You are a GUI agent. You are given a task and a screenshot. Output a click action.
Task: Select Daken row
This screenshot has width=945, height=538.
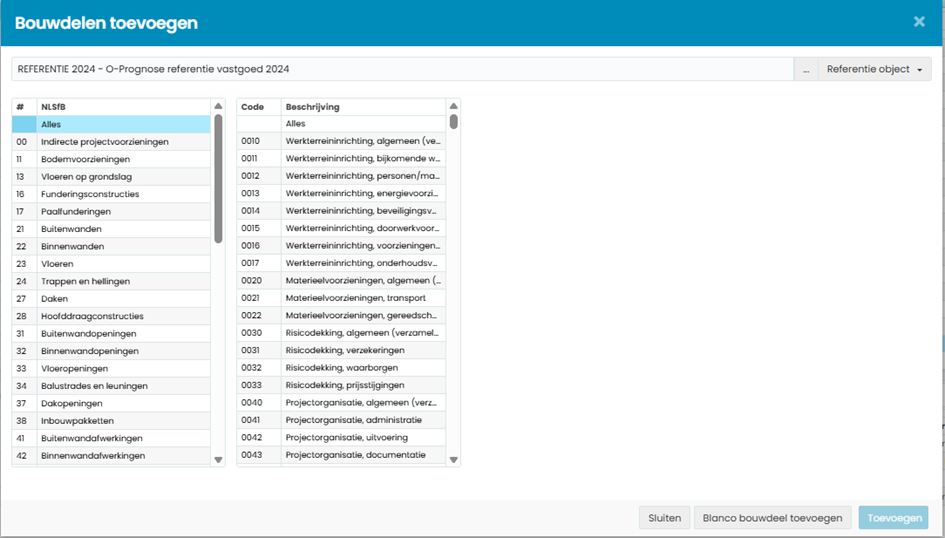111,299
